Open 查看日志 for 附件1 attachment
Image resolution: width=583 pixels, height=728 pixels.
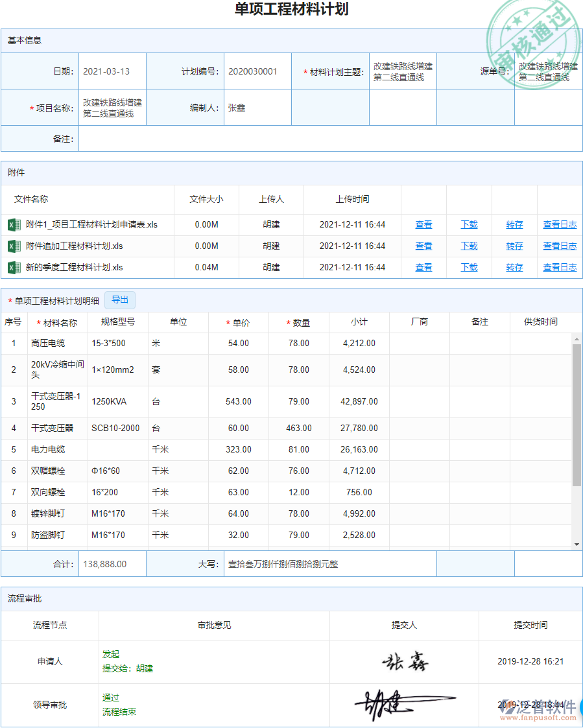560,224
